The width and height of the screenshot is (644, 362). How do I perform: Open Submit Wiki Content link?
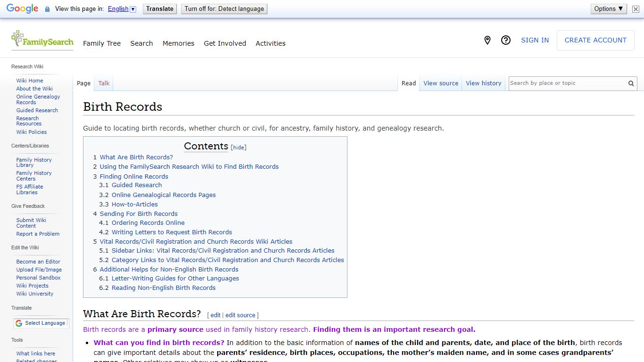31,223
